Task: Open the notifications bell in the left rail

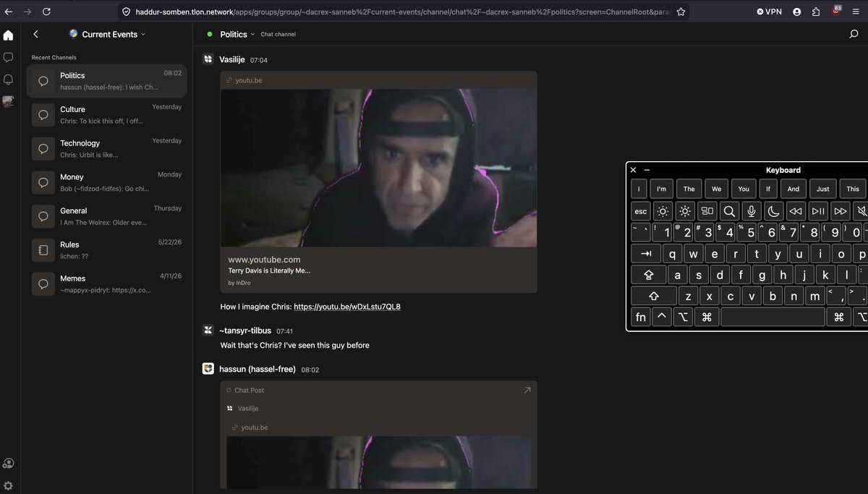Action: [9, 80]
